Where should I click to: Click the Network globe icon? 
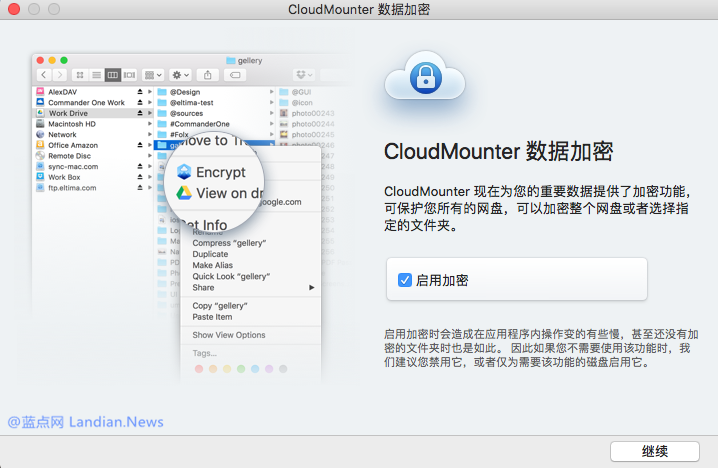tap(40, 134)
